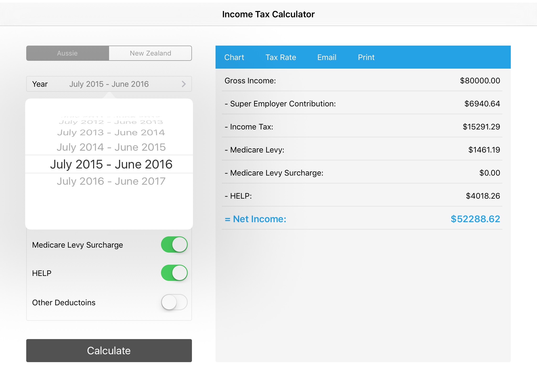Pick July 2012 - June 2013 option
Viewport: 537px width, 392px height.
pyautogui.click(x=111, y=122)
